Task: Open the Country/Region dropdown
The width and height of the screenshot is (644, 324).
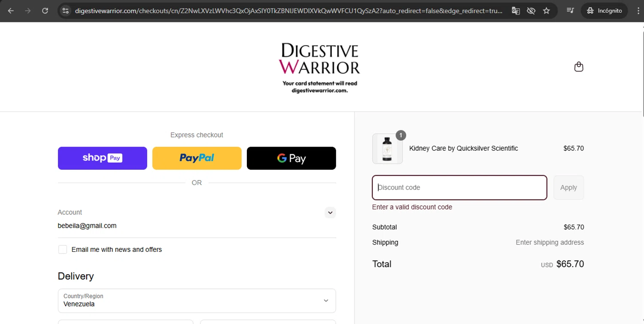Action: pos(197,300)
